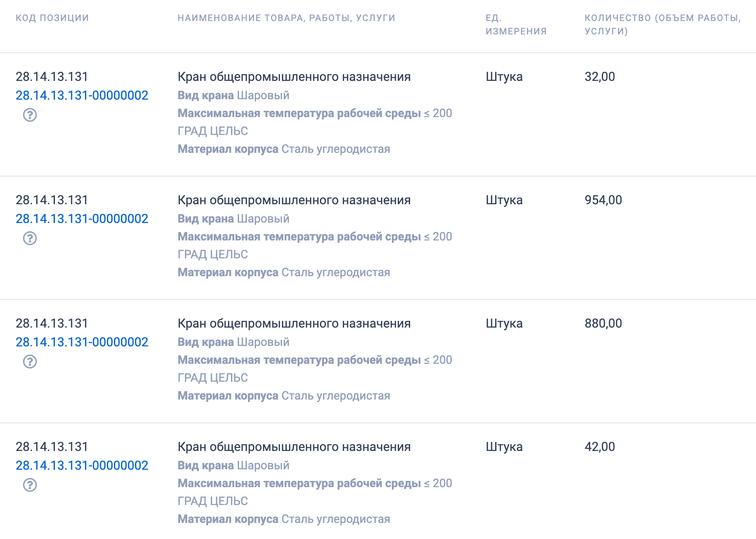
Task: Open code link 28.14.13.131-00000002 in first row
Action: click(x=82, y=95)
